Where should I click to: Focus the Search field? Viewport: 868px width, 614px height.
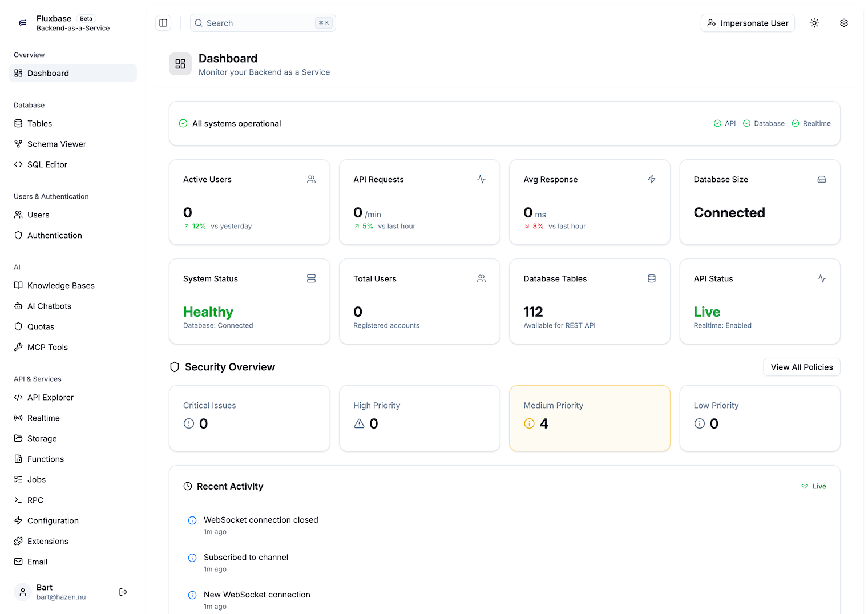pos(263,23)
